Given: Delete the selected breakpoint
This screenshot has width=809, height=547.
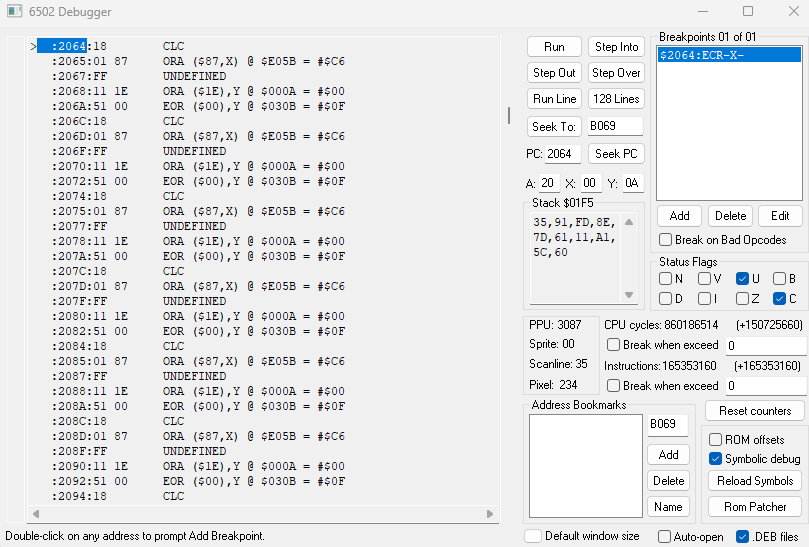Looking at the screenshot, I should 730,216.
